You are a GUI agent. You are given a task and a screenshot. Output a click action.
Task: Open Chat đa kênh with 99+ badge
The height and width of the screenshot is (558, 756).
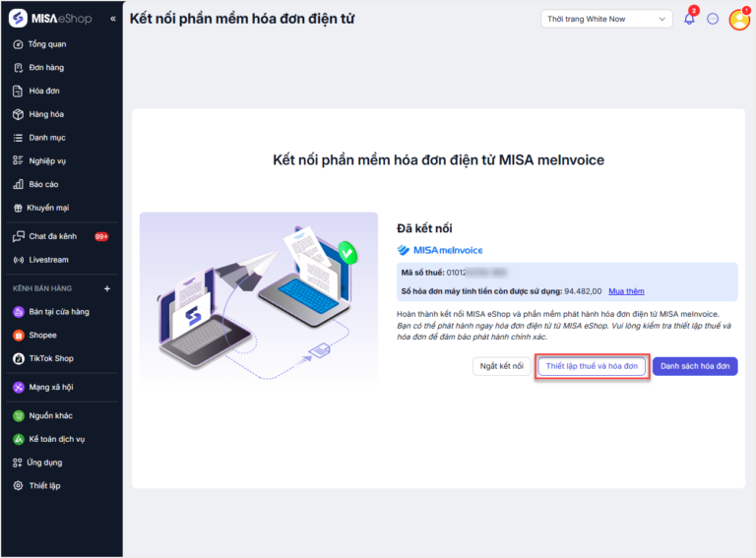pos(60,236)
